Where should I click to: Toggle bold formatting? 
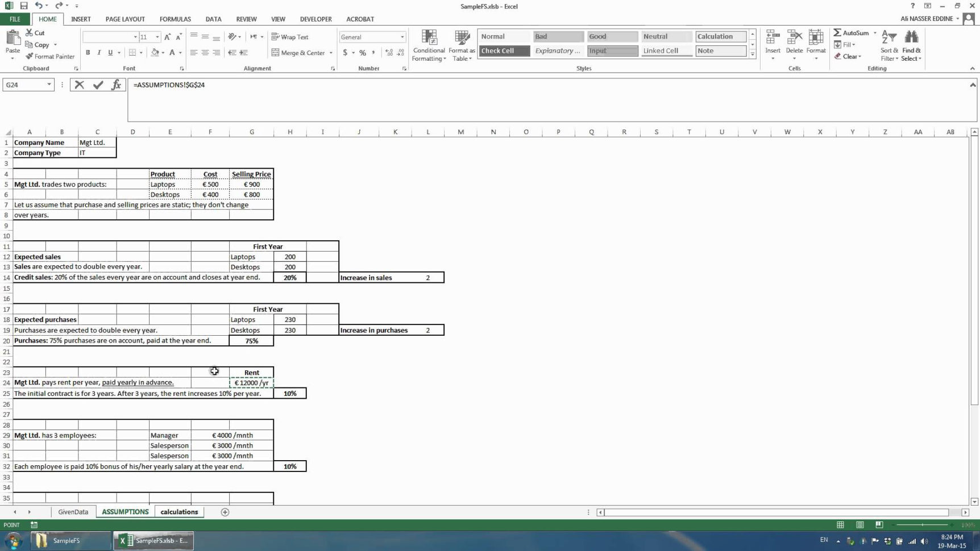click(88, 52)
